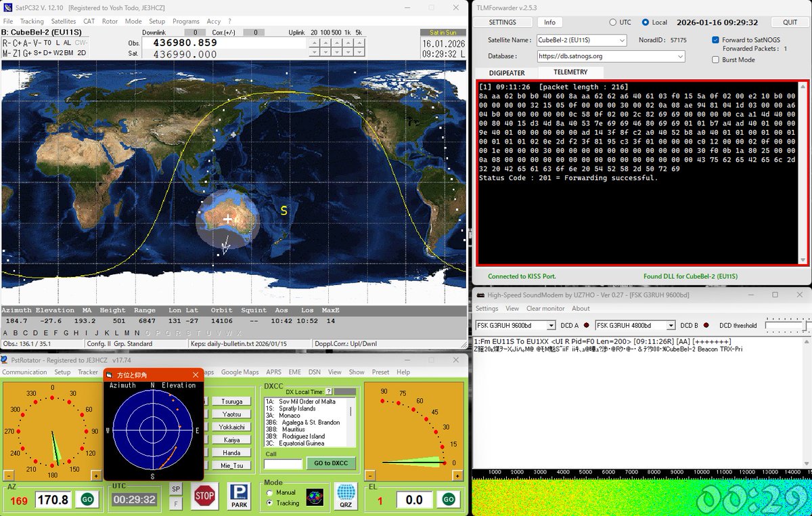Click the Call input field
The height and width of the screenshot is (516, 812).
[283, 464]
